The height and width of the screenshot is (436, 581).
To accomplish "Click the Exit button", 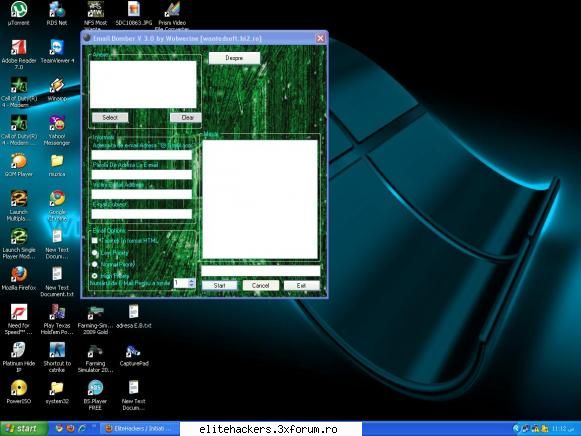I will coord(301,286).
